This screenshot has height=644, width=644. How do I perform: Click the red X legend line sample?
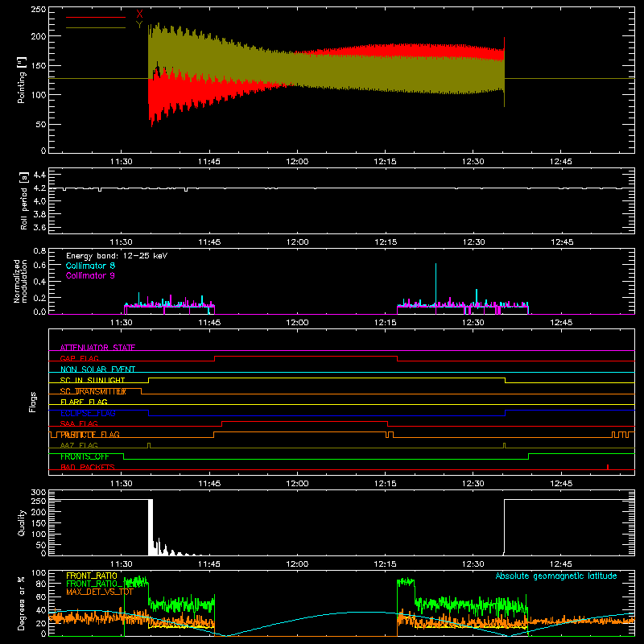tap(96, 17)
